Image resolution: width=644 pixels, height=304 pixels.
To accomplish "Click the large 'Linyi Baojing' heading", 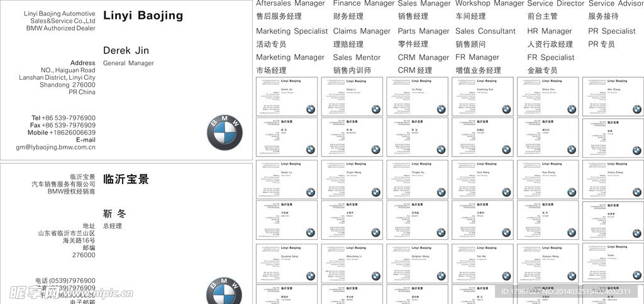I will pos(143,16).
